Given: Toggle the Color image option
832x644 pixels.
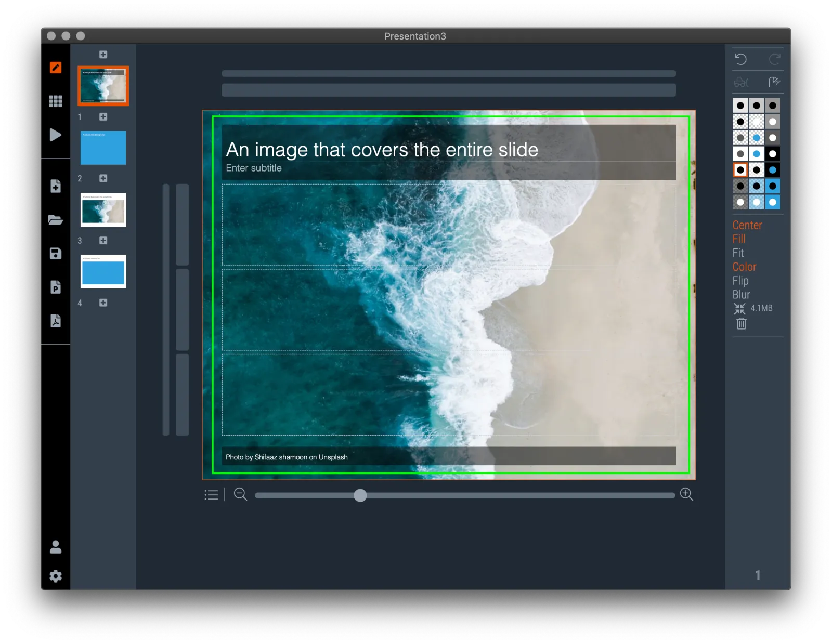Looking at the screenshot, I should (x=744, y=267).
